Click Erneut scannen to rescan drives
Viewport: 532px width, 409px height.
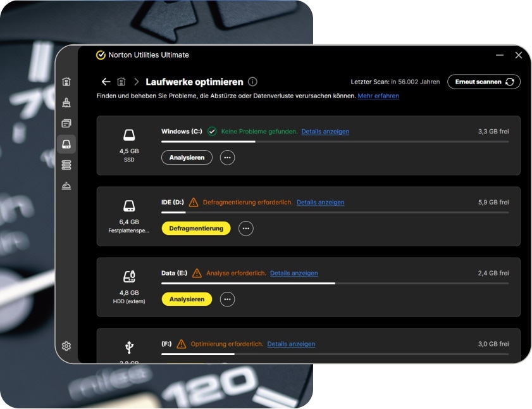[x=483, y=82]
